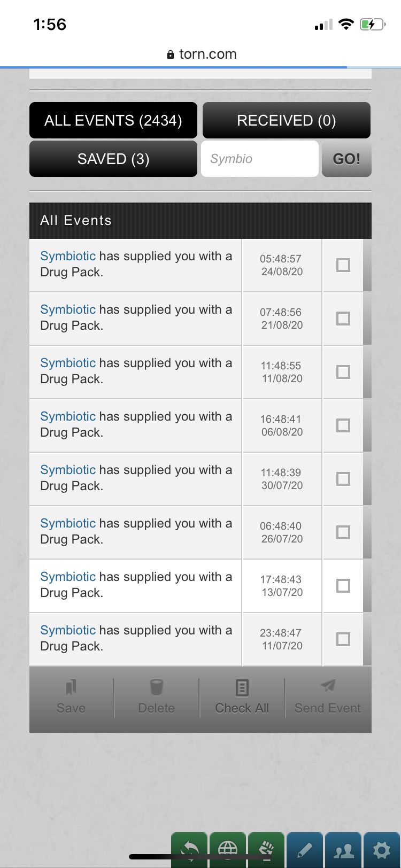Click the pencil edit icon
Viewport: 401px width, 868px height.
[305, 850]
